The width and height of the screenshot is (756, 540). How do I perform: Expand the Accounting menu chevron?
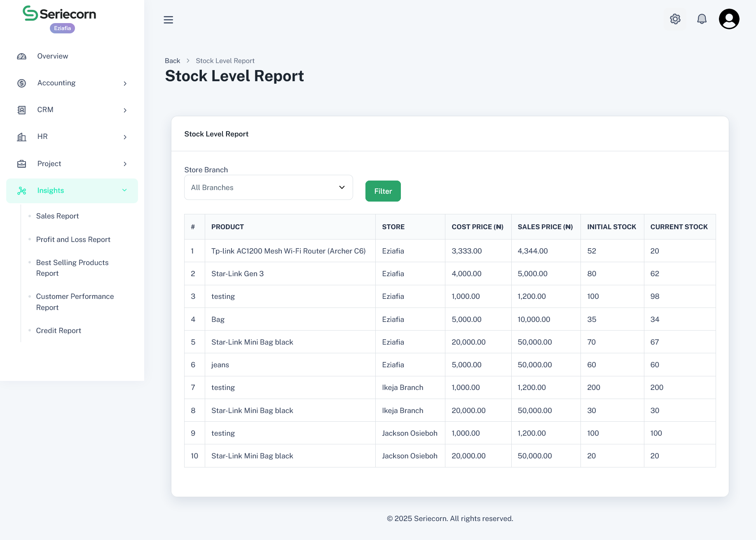(x=125, y=83)
